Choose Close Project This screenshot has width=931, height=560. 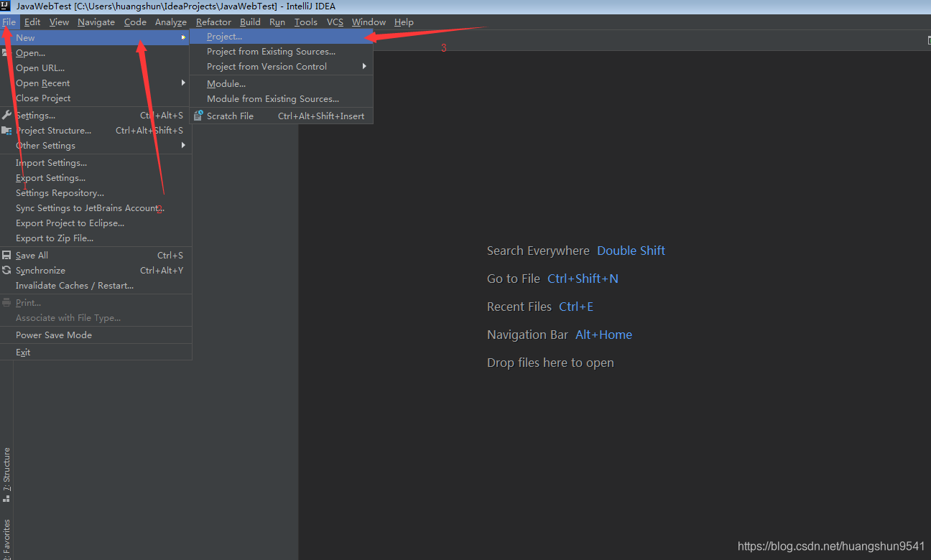(96, 98)
